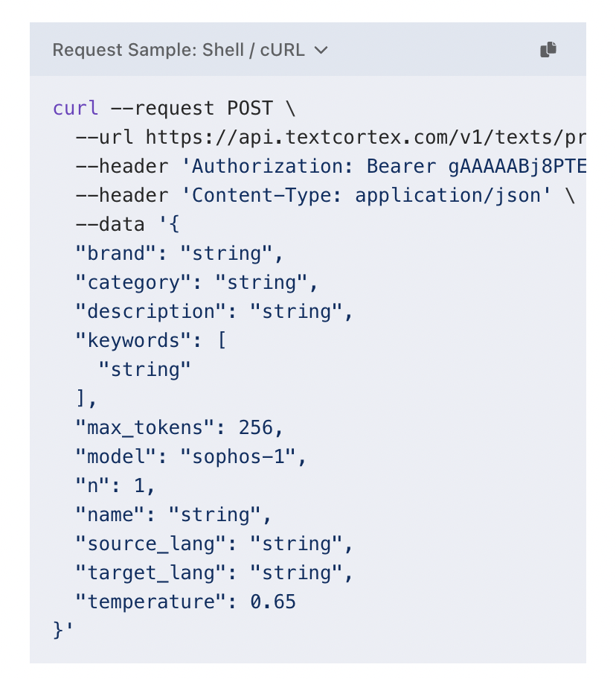Click the POST method in the curl command
The width and height of the screenshot is (616, 679).
249,108
